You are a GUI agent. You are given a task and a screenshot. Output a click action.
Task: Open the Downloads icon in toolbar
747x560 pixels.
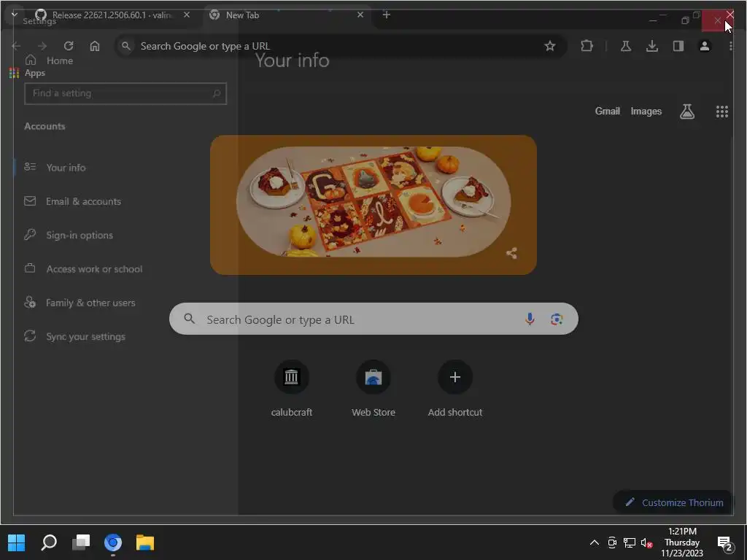tap(652, 46)
